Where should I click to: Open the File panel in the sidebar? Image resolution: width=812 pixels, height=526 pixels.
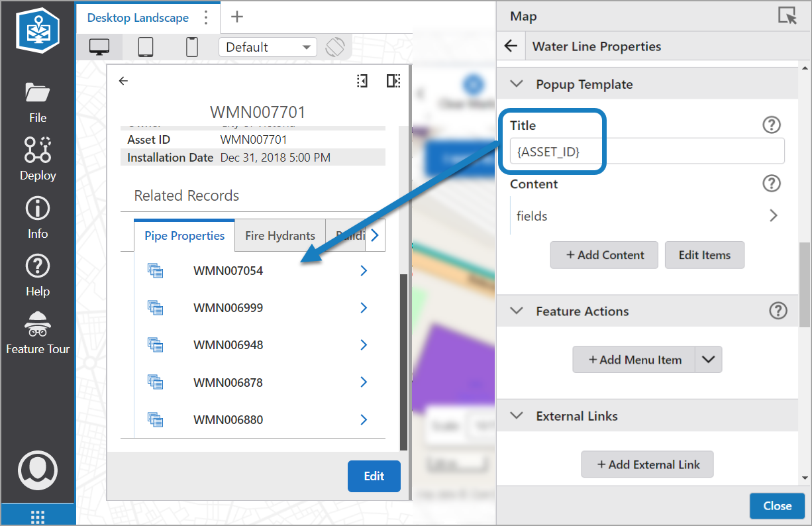point(37,101)
